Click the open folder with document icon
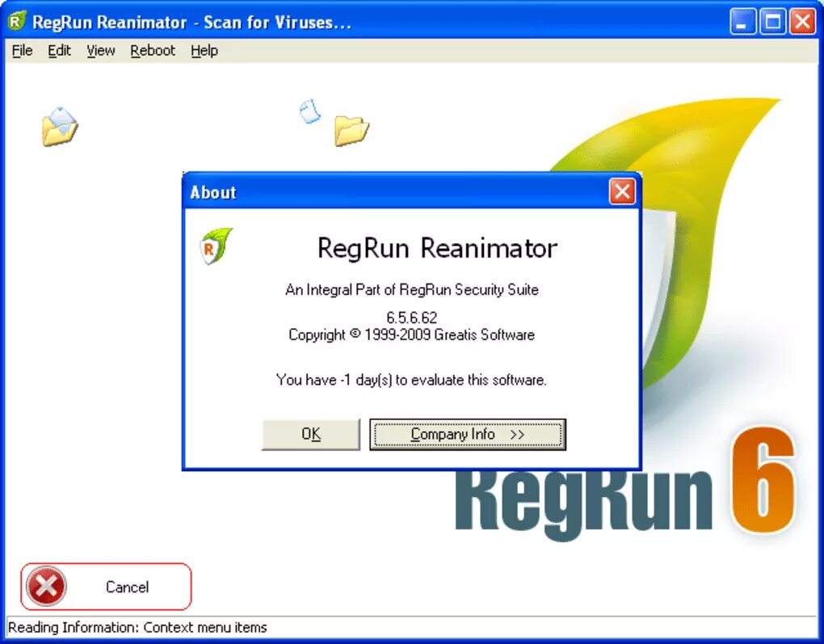Viewport: 824px width, 644px height. 60,127
